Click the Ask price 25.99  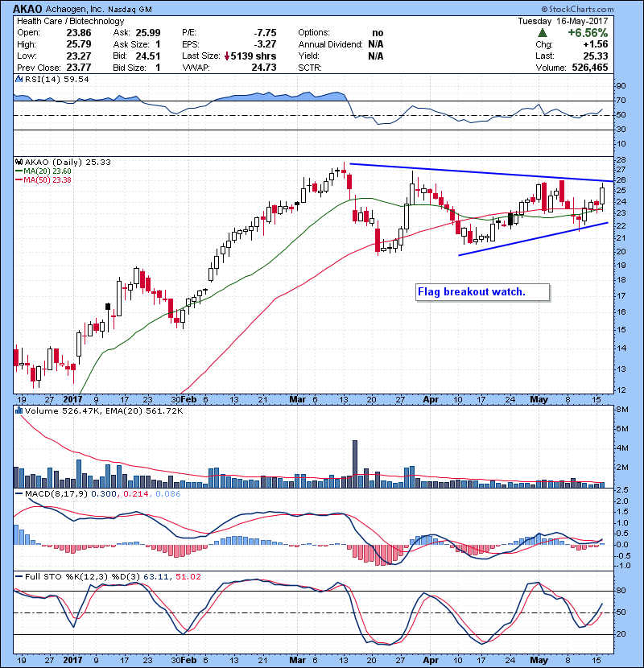pos(148,33)
